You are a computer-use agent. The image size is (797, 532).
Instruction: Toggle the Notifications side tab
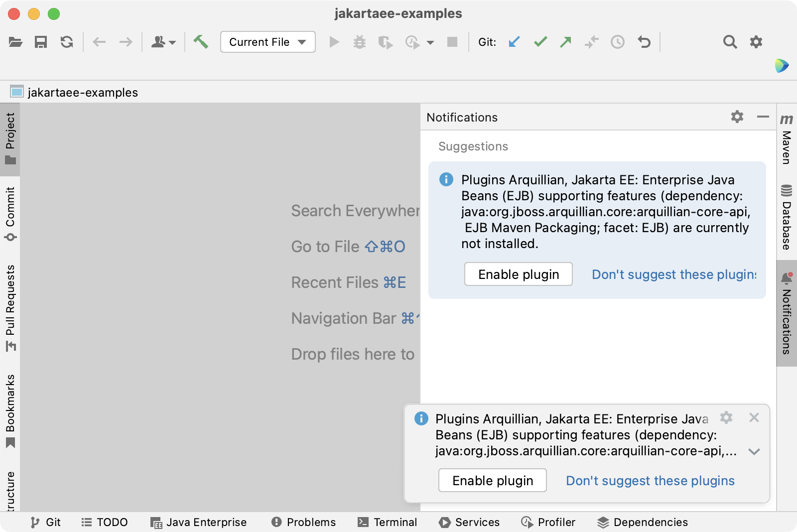(787, 313)
